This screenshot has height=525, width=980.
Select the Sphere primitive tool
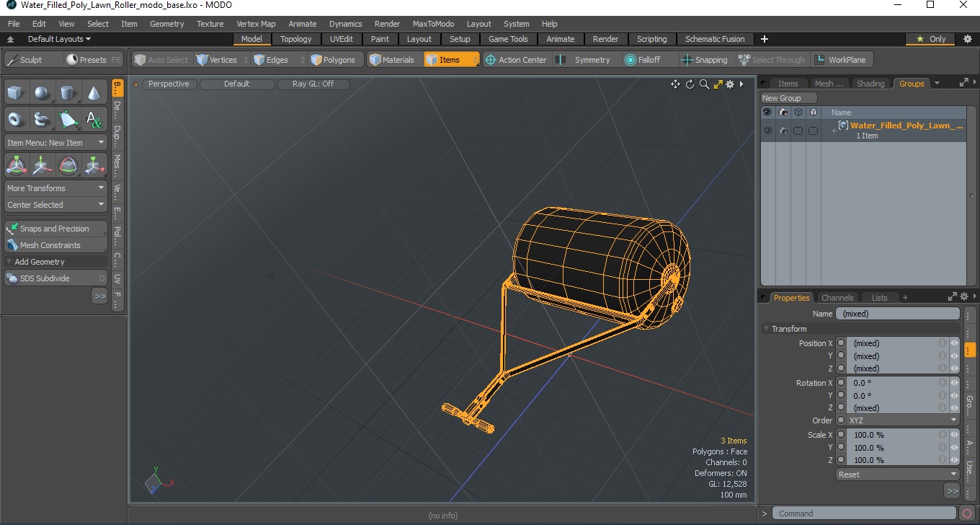click(x=43, y=93)
